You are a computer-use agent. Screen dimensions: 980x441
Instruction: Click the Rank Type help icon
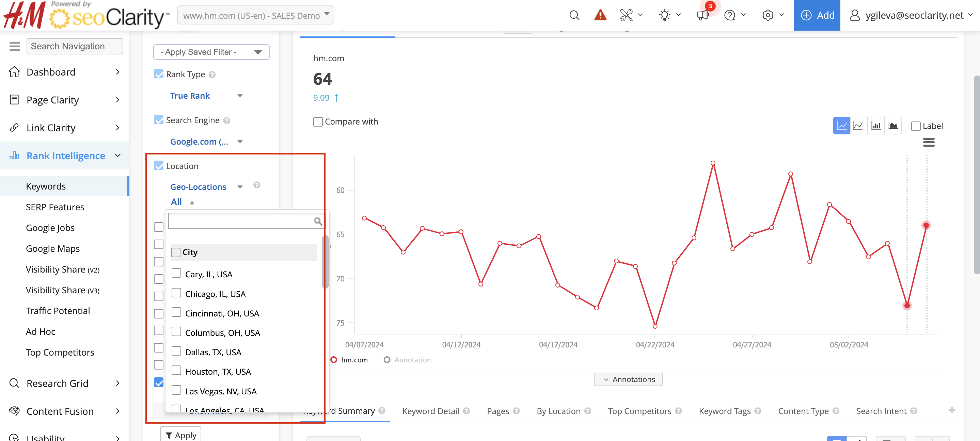tap(212, 75)
